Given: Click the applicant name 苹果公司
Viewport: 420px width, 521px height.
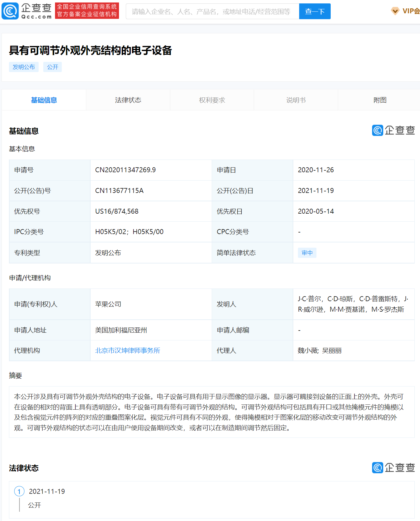Looking at the screenshot, I should tap(108, 304).
